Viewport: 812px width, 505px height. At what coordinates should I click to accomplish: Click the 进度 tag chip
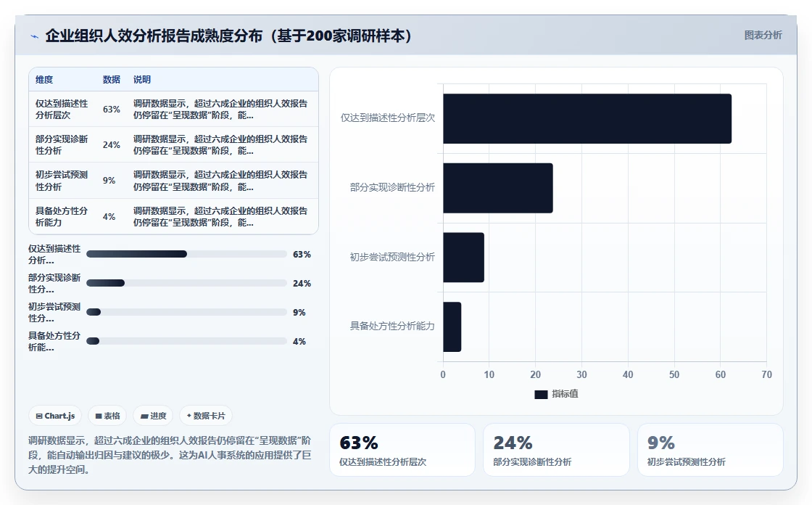tap(153, 416)
